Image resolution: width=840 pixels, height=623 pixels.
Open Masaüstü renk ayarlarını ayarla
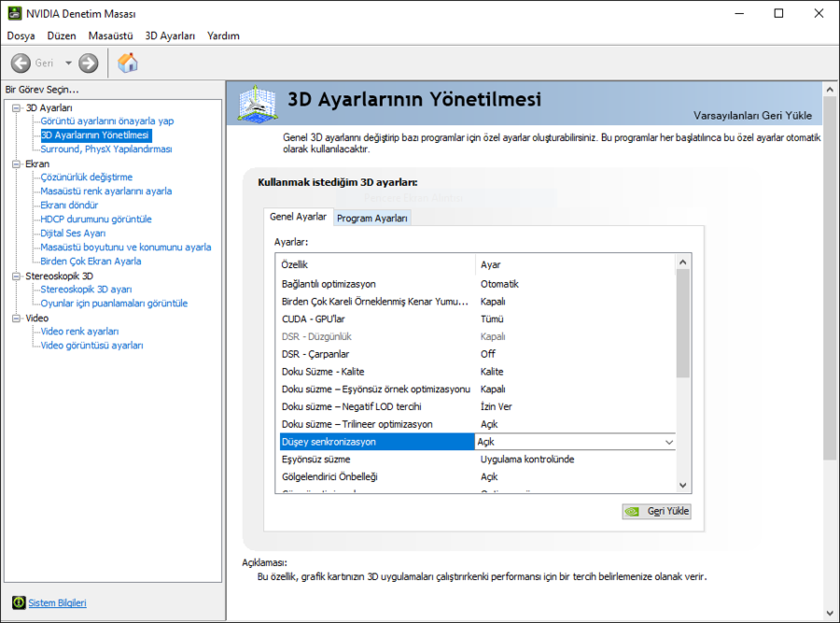106,191
